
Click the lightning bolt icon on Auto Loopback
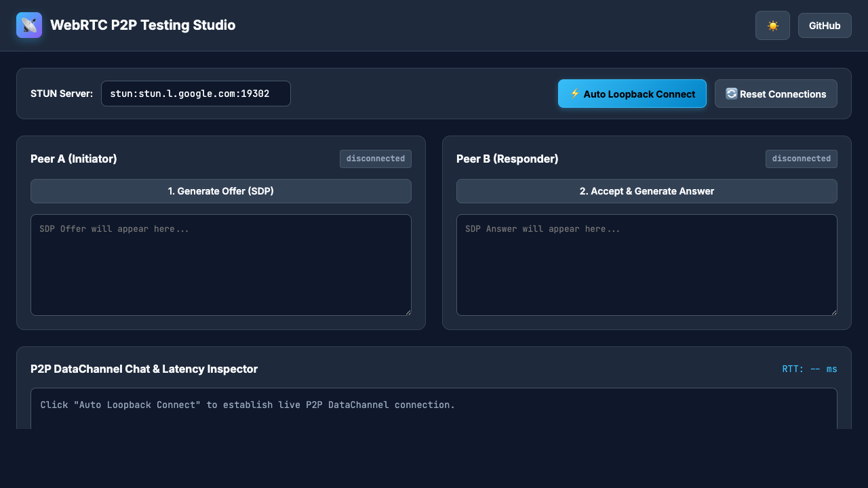pos(574,94)
